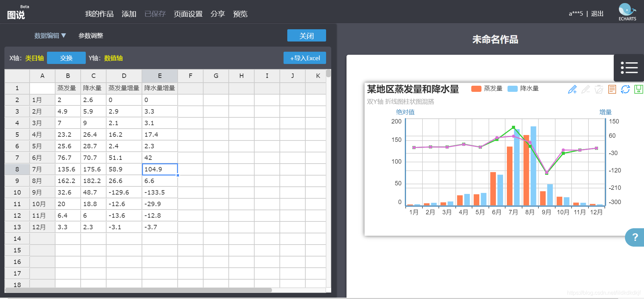Click the 12月 row label cell
This screenshot has width=644, height=299.
43,227
